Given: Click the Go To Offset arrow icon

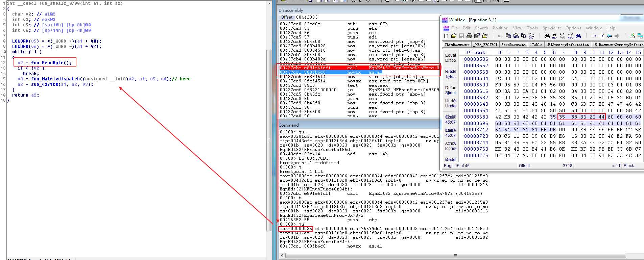Looking at the screenshot, I should [x=594, y=36].
